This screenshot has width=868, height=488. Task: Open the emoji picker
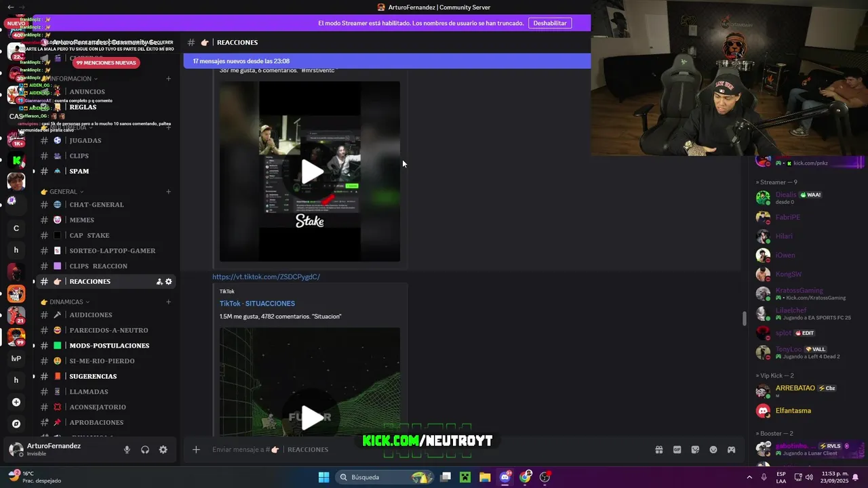[x=713, y=449]
